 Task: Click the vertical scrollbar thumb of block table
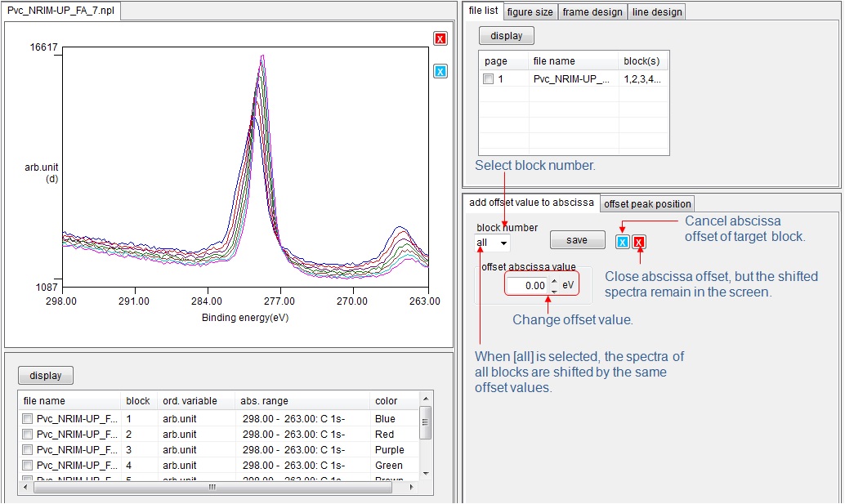pyautogui.click(x=426, y=422)
